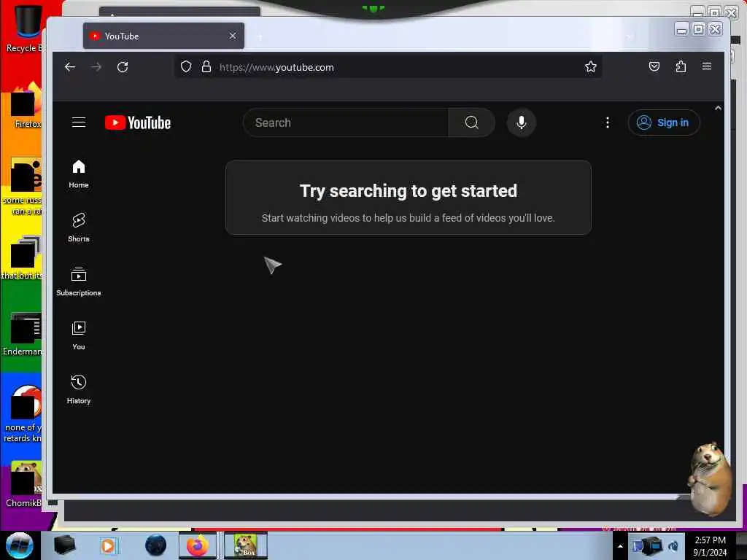Open volume control in system tray
Viewport: 747px width, 560px height.
(673, 545)
